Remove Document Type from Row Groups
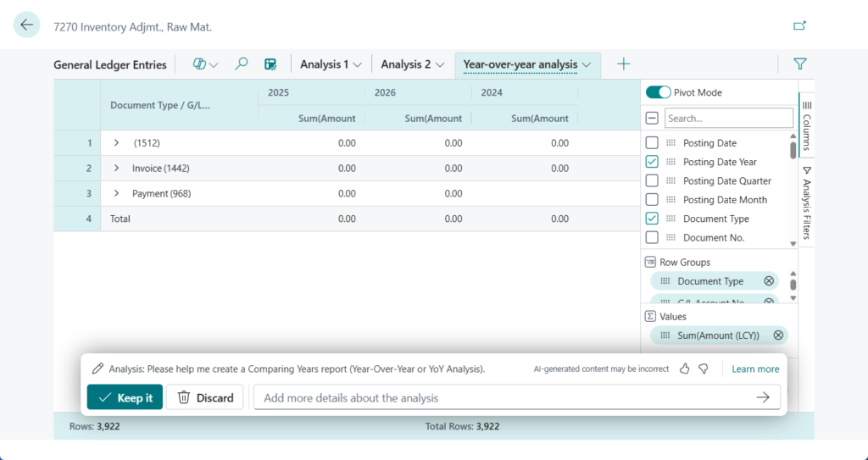 [x=769, y=281]
